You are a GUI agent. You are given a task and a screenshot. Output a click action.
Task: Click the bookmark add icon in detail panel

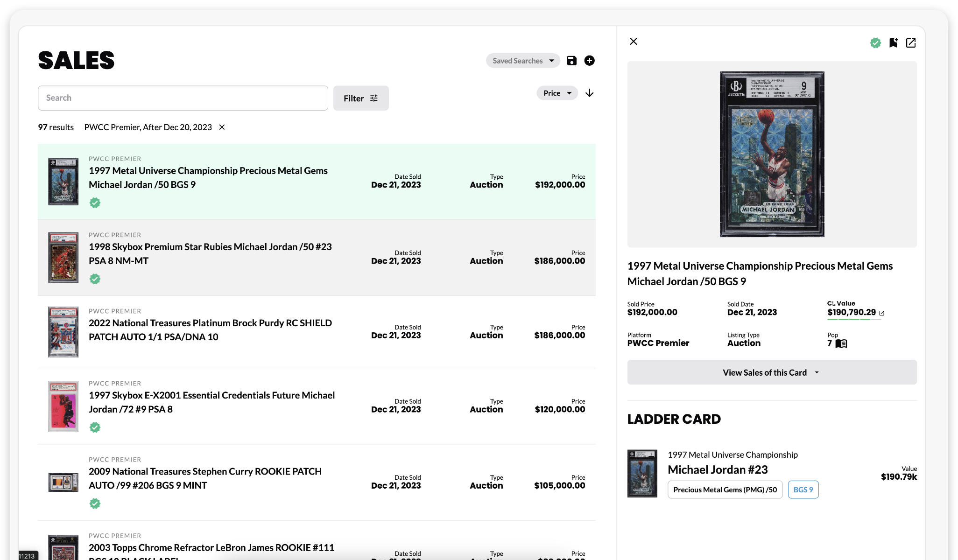tap(893, 43)
